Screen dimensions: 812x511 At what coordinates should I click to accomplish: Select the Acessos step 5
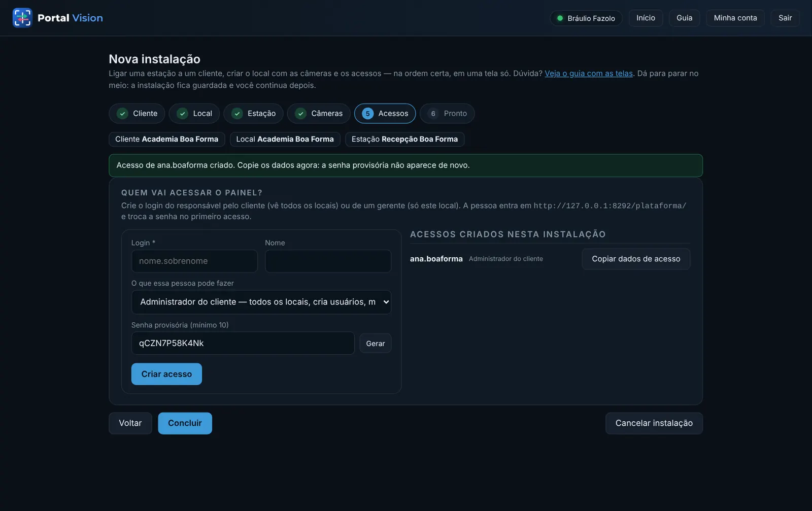(x=385, y=114)
